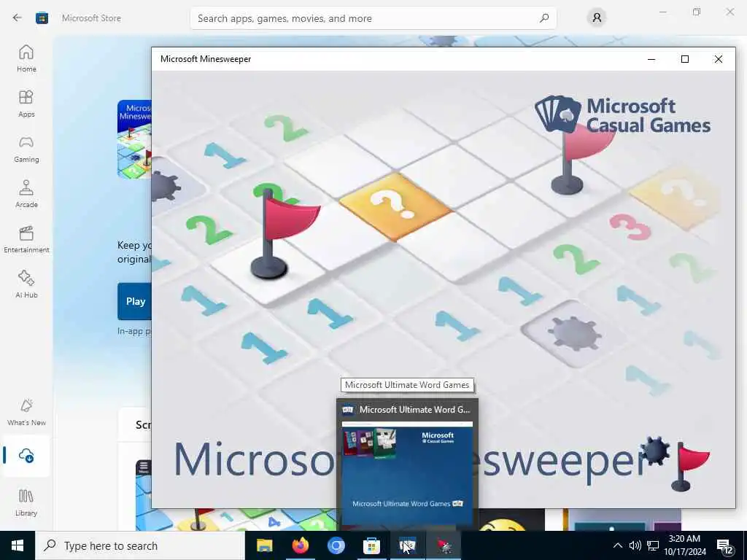
Task: Open clock showing 3:20 AM
Action: 684,545
